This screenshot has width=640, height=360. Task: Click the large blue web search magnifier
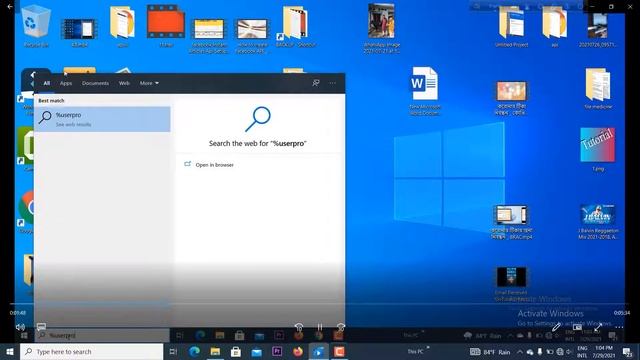[258, 119]
